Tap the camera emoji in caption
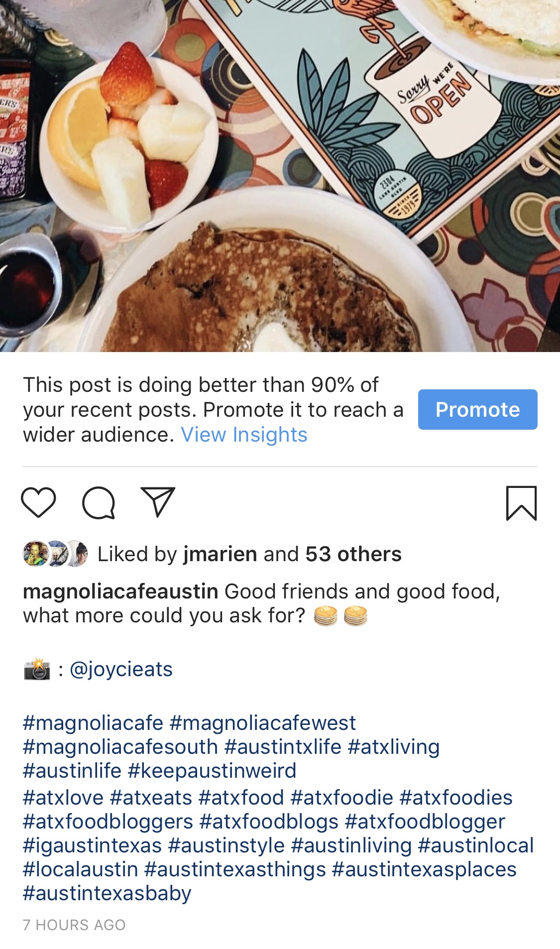The width and height of the screenshot is (560, 949). point(37,669)
